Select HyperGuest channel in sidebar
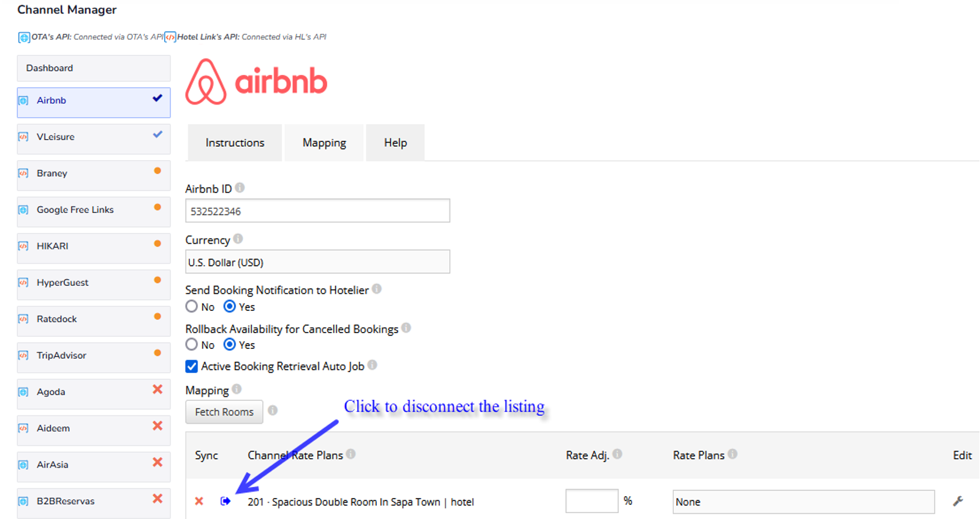The height and width of the screenshot is (519, 980). tap(94, 284)
